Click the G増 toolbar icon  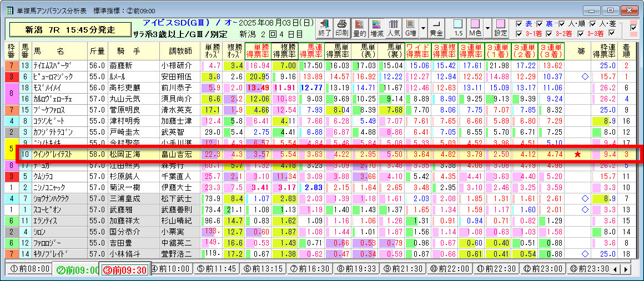410,28
